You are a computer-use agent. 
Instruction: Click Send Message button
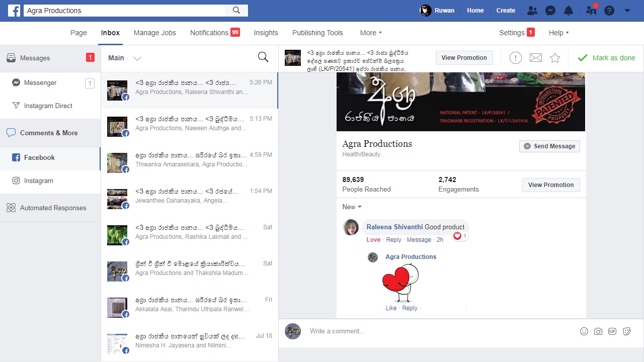(x=549, y=146)
